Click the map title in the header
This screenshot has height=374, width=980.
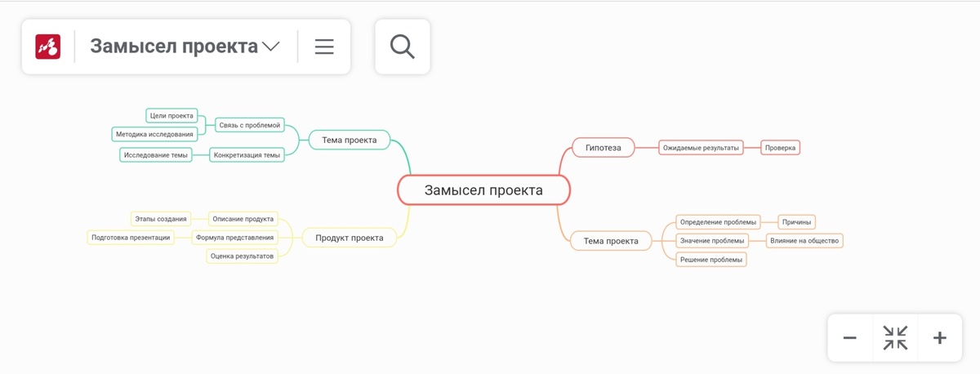pos(174,47)
